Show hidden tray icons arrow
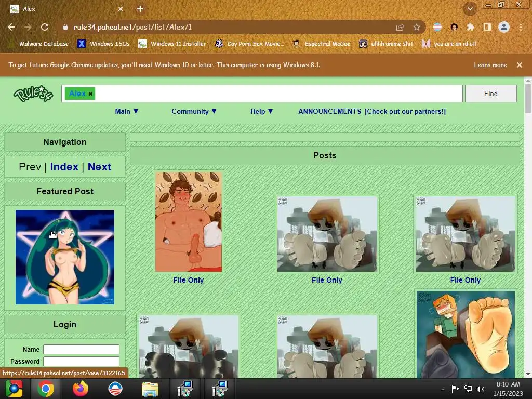 point(443,389)
